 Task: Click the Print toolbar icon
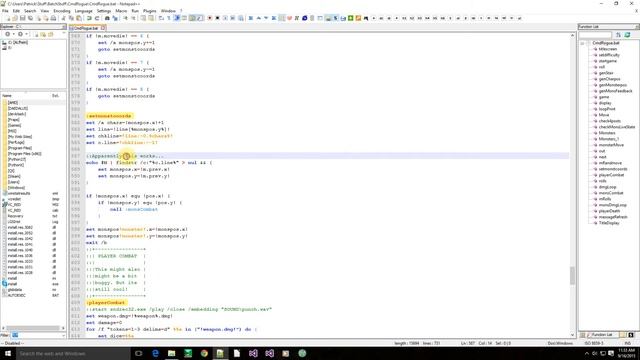click(x=53, y=18)
